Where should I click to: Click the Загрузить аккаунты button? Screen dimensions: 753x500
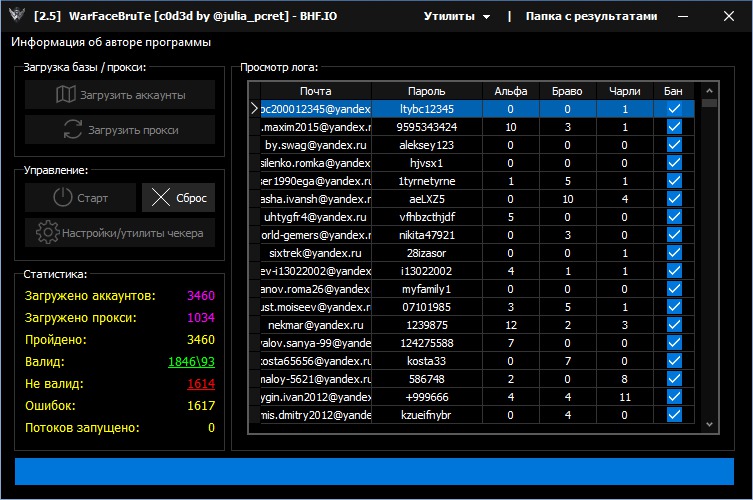point(120,95)
